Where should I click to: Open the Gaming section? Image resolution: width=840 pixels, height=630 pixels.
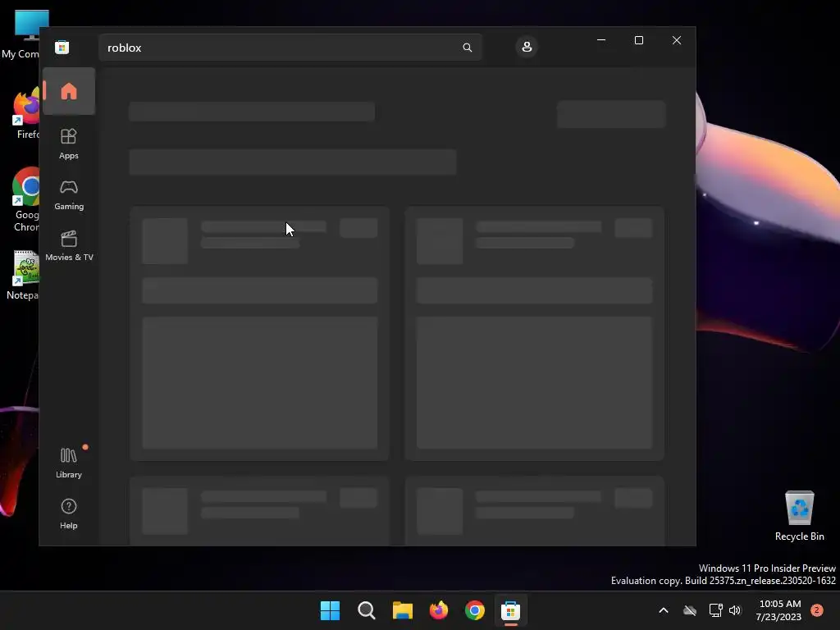tap(69, 195)
